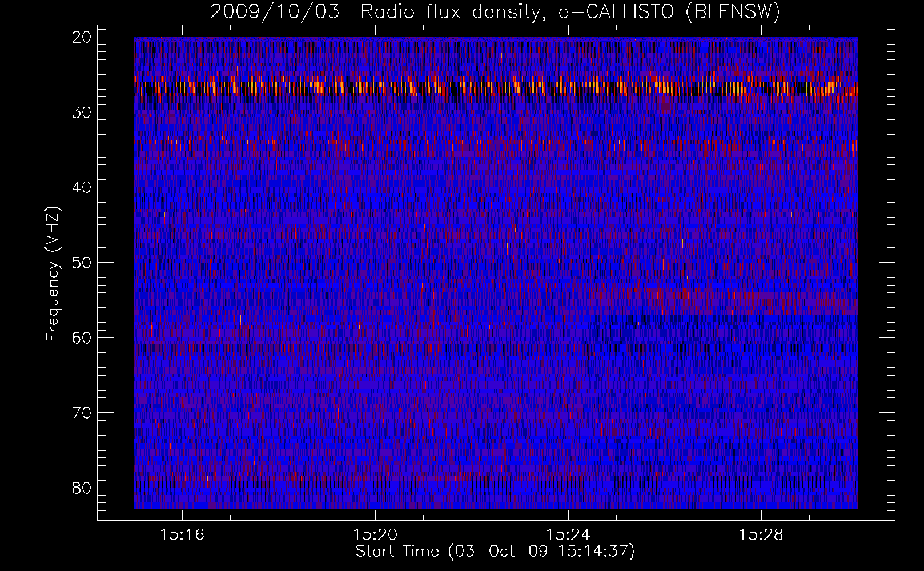Click the plot title '2009/10/03 Radio flux density, e-CALLISTO (BLENSW)'
Image resolution: width=924 pixels, height=571 pixels.
coord(495,11)
